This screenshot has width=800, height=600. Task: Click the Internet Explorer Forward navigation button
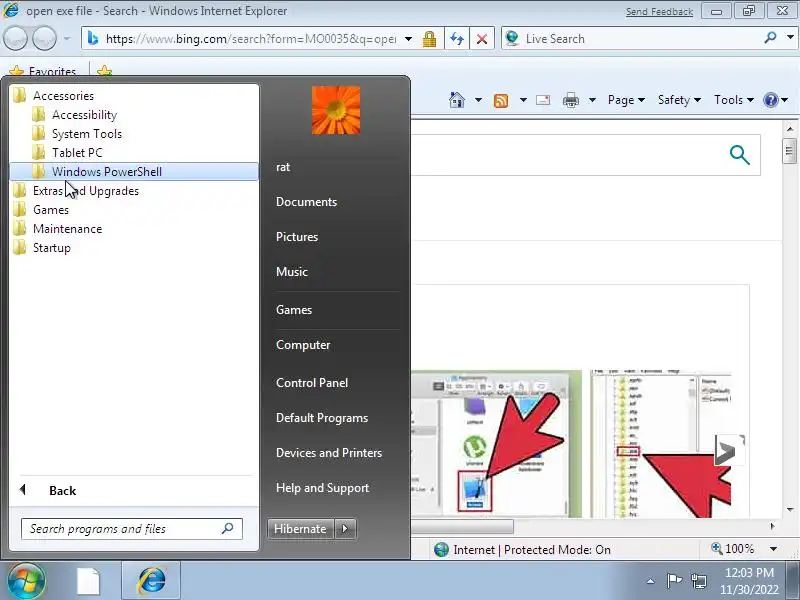(x=44, y=38)
